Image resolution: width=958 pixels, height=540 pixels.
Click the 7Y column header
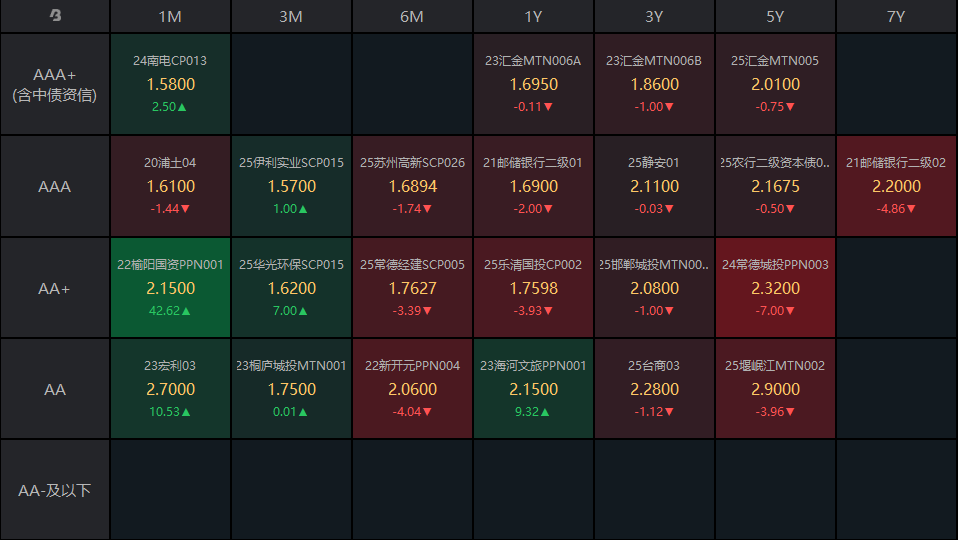tap(896, 16)
